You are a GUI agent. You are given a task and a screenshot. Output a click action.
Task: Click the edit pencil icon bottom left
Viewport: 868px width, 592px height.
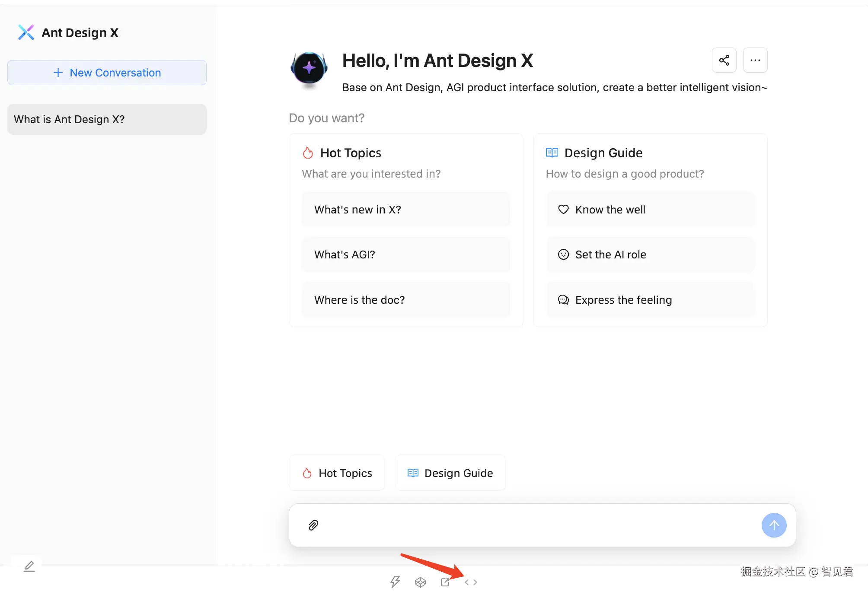[29, 566]
